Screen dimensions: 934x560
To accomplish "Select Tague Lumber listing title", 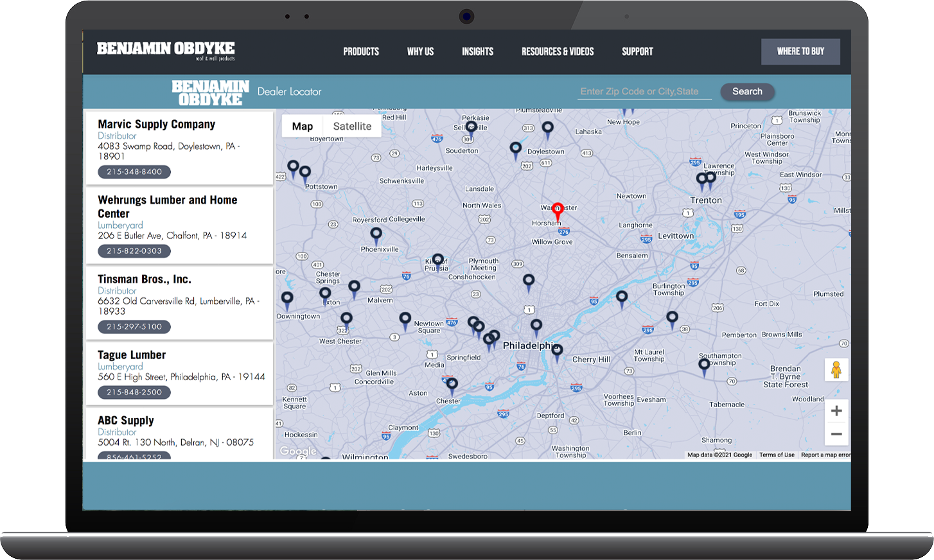I will point(132,355).
